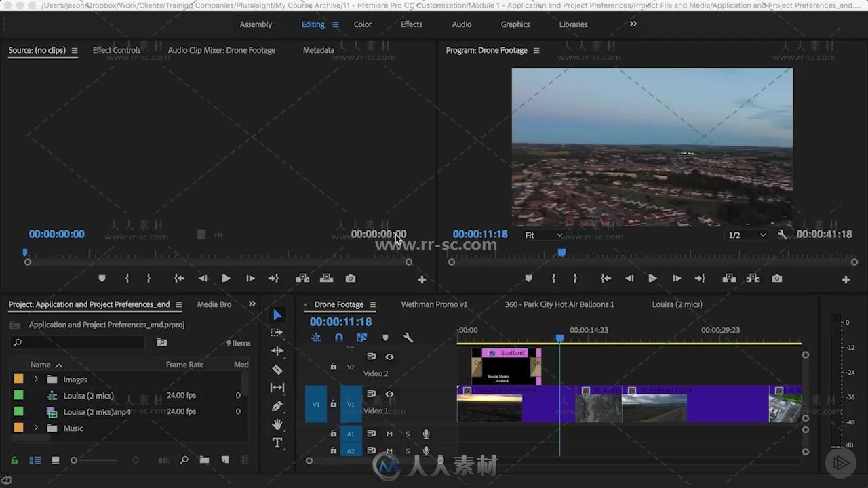The width and height of the screenshot is (868, 488).
Task: Open playback resolution 1/2 dropdown
Action: [747, 235]
